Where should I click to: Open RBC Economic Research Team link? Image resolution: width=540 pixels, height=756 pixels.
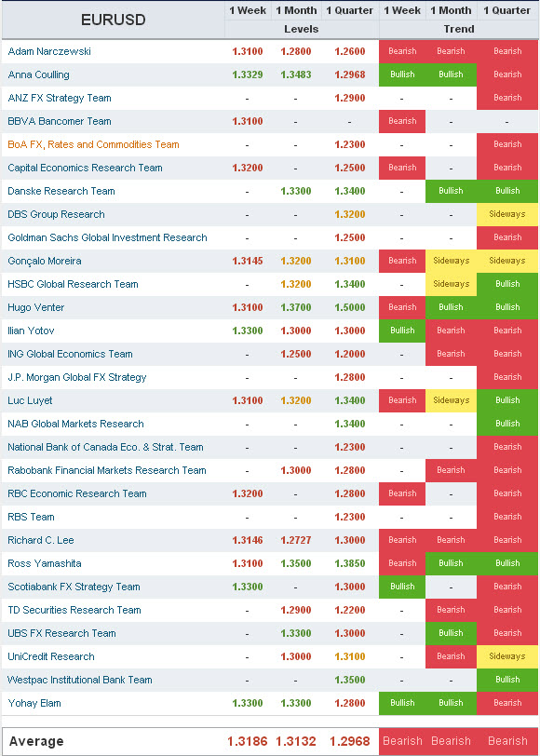(77, 493)
